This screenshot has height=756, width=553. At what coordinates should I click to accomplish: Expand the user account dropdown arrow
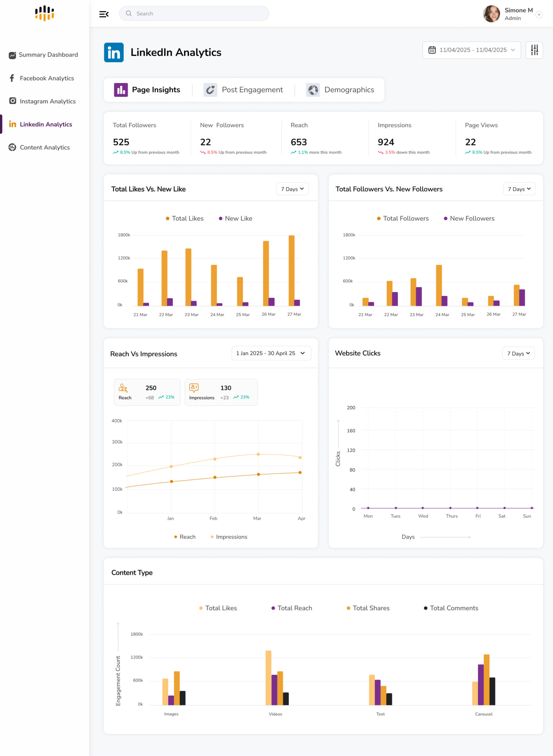[539, 14]
